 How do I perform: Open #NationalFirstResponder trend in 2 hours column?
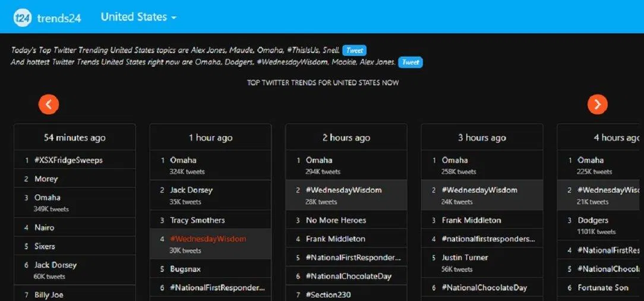353,258
